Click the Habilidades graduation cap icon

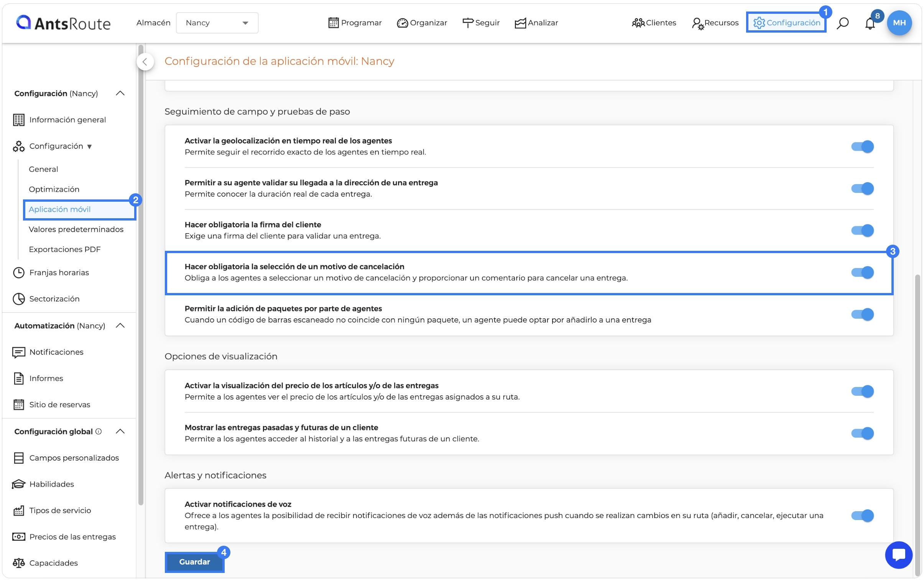point(18,484)
